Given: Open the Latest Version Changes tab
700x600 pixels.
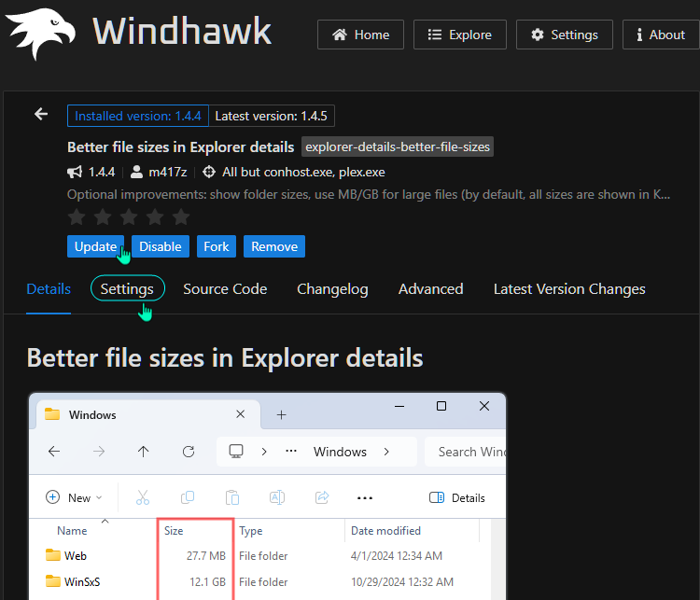Looking at the screenshot, I should coord(569,289).
